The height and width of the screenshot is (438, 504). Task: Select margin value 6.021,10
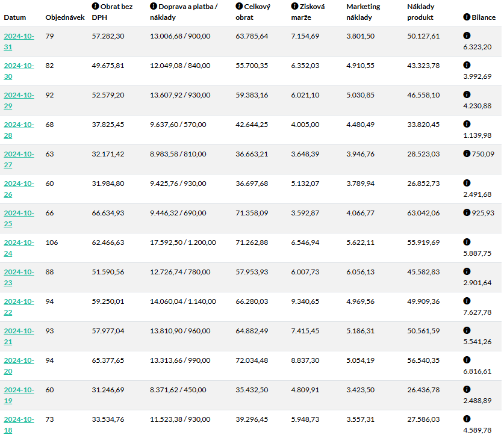click(x=305, y=95)
